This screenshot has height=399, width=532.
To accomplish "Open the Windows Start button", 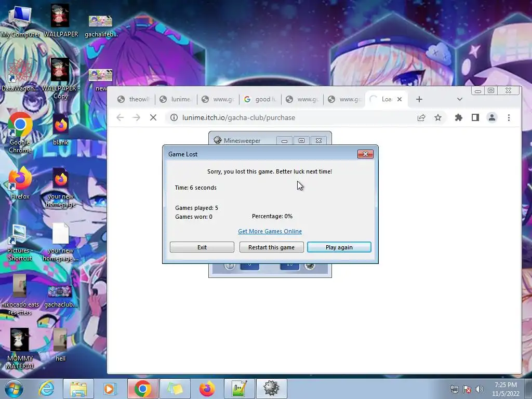I will 14,389.
